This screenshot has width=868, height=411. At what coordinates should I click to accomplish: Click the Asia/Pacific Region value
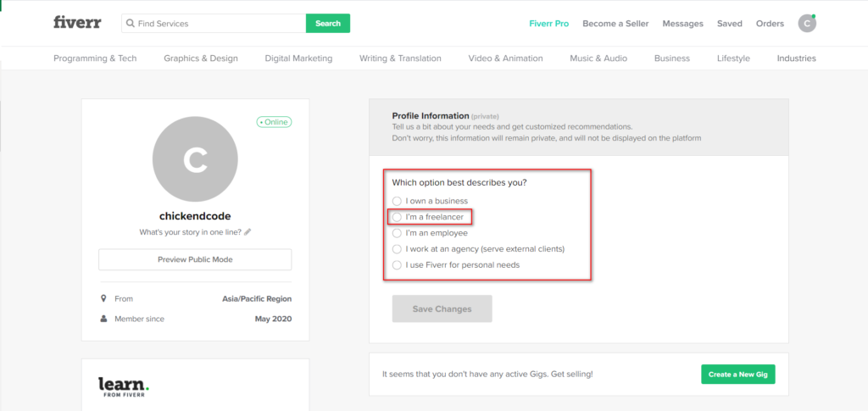pos(257,298)
